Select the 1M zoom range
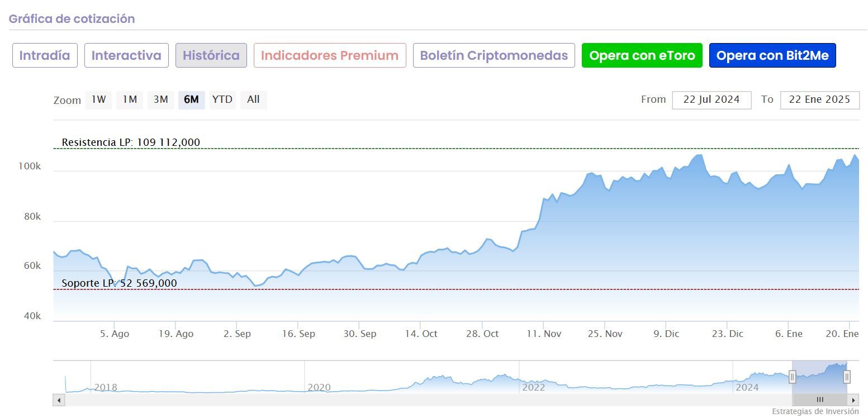 click(x=130, y=99)
